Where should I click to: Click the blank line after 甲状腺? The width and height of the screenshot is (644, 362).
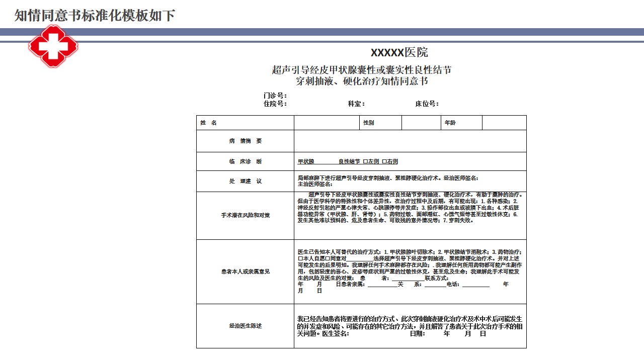[x=326, y=163]
